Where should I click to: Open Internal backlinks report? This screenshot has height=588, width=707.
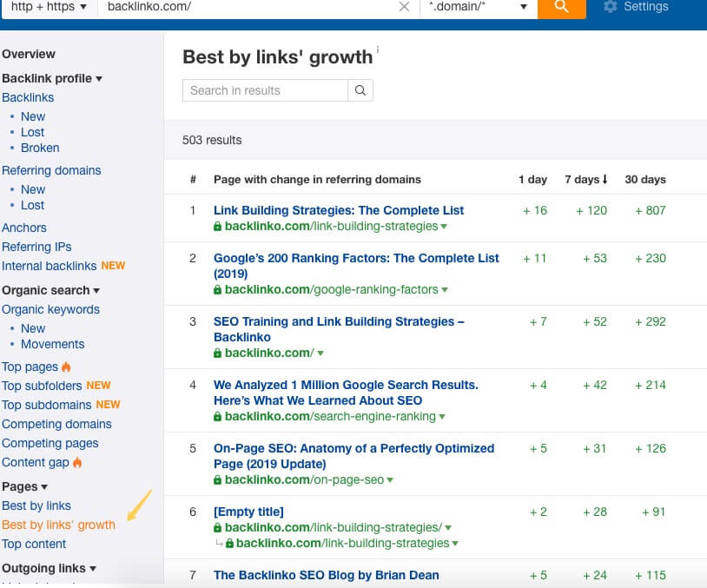click(x=50, y=266)
